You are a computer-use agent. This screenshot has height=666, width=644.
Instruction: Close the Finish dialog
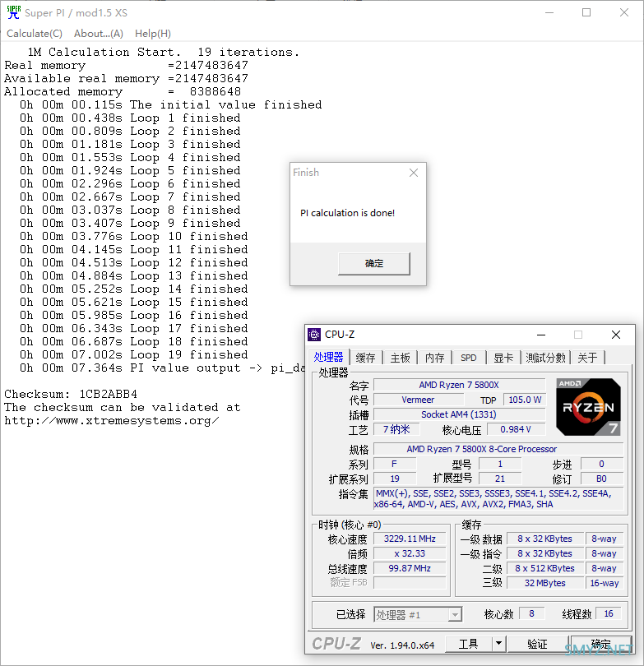pos(414,173)
